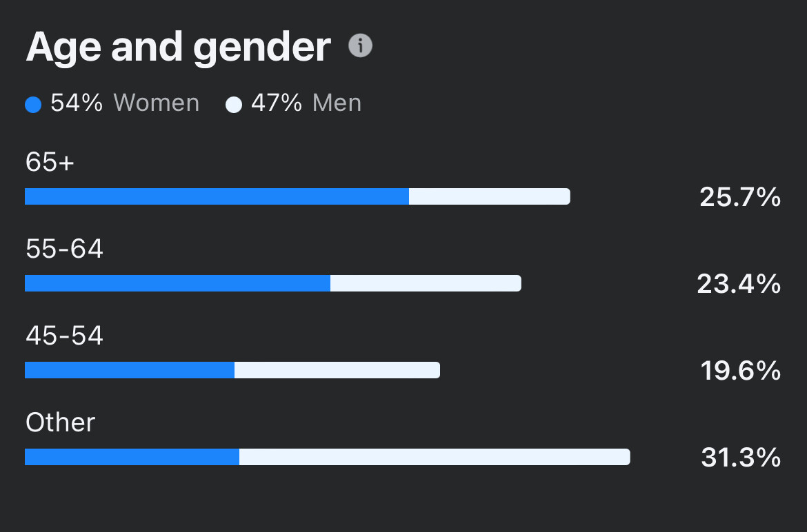807x532 pixels.
Task: Click the 23.4% value for 55-64
Action: pos(739,284)
